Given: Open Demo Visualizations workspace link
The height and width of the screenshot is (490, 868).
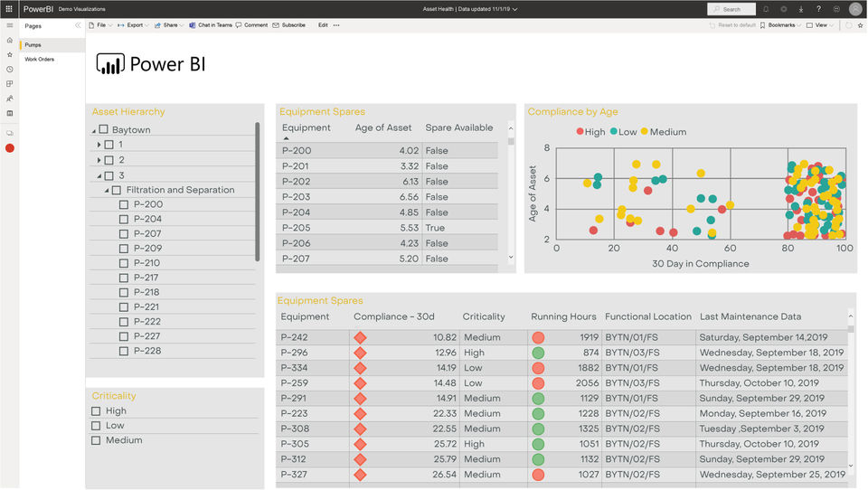Looking at the screenshot, I should 82,9.
